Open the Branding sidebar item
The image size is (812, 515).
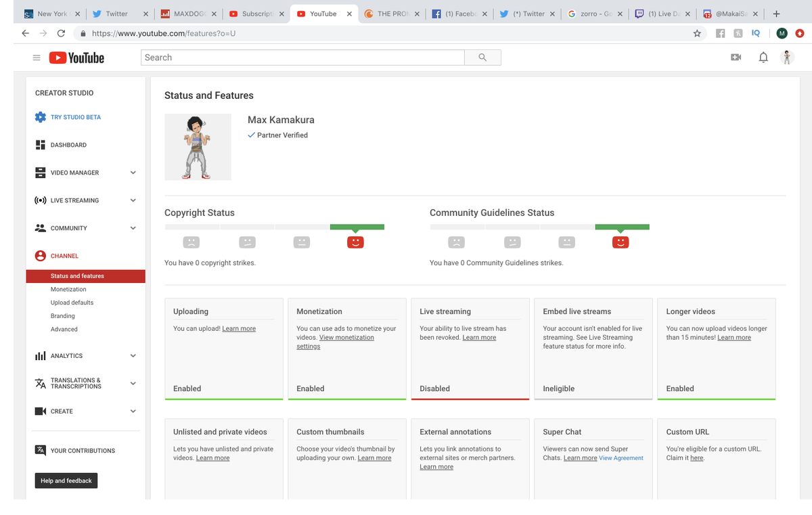pos(62,316)
